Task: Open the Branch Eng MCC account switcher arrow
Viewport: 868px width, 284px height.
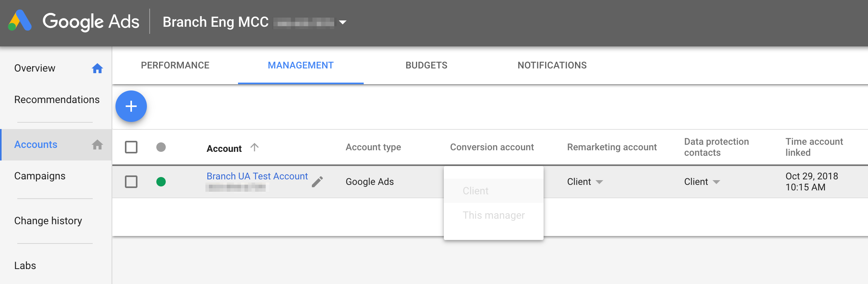Action: [342, 22]
